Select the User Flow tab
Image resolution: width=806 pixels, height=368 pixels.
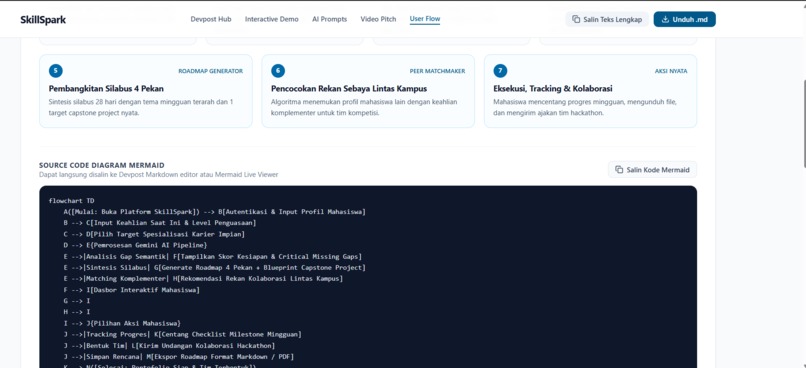(x=425, y=19)
